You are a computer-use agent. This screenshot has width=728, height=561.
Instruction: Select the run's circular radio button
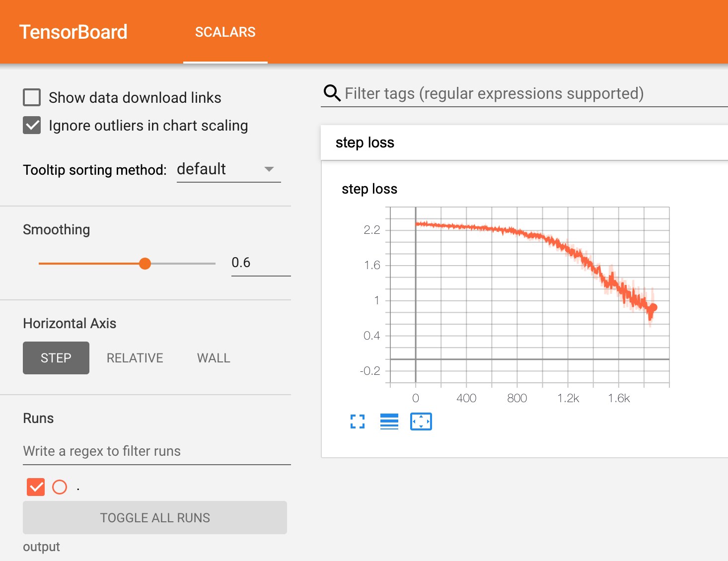pos(60,487)
